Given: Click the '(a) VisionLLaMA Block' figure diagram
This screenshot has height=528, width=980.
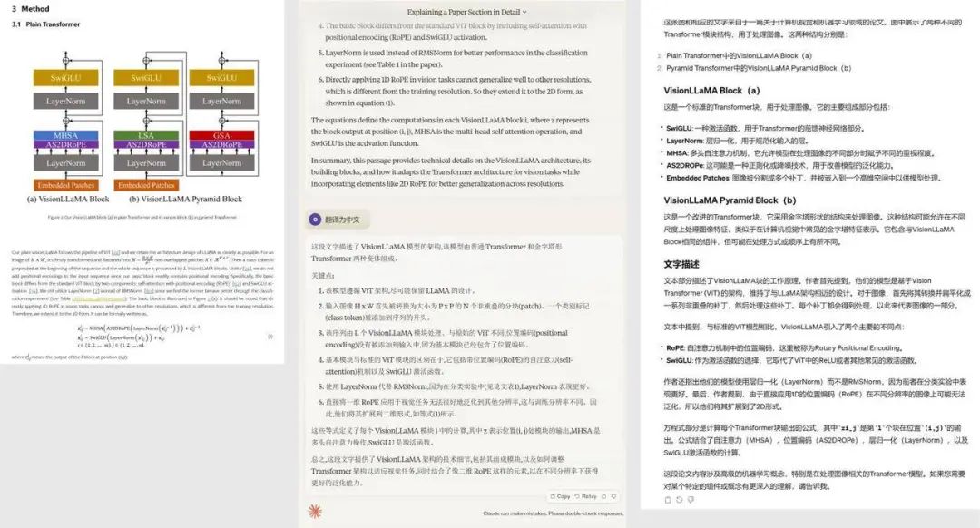Looking at the screenshot, I should 69,198.
